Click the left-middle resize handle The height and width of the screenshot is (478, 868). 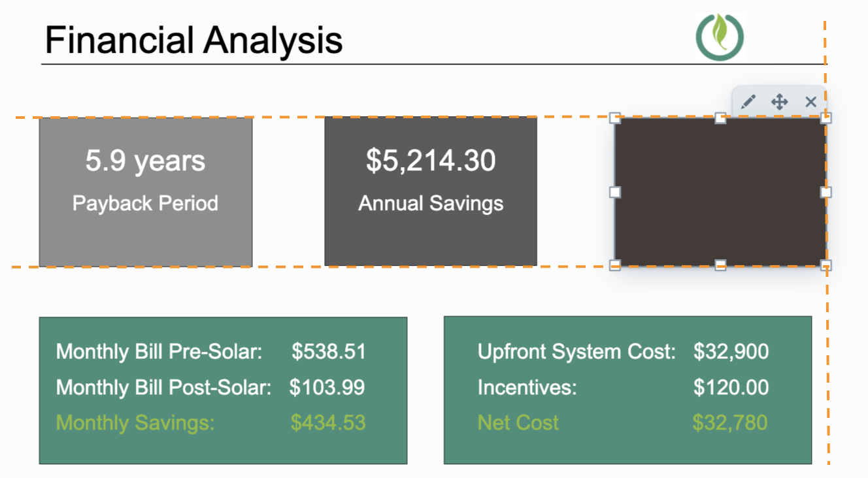tap(614, 192)
